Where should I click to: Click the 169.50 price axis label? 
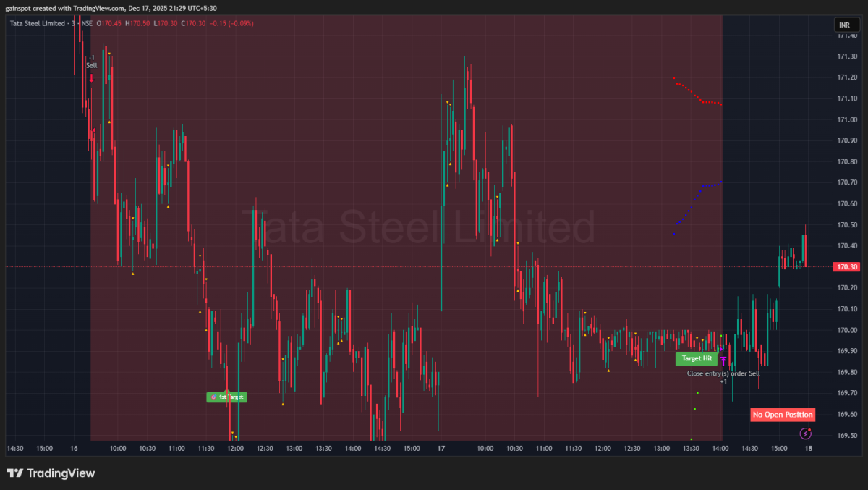coord(846,436)
